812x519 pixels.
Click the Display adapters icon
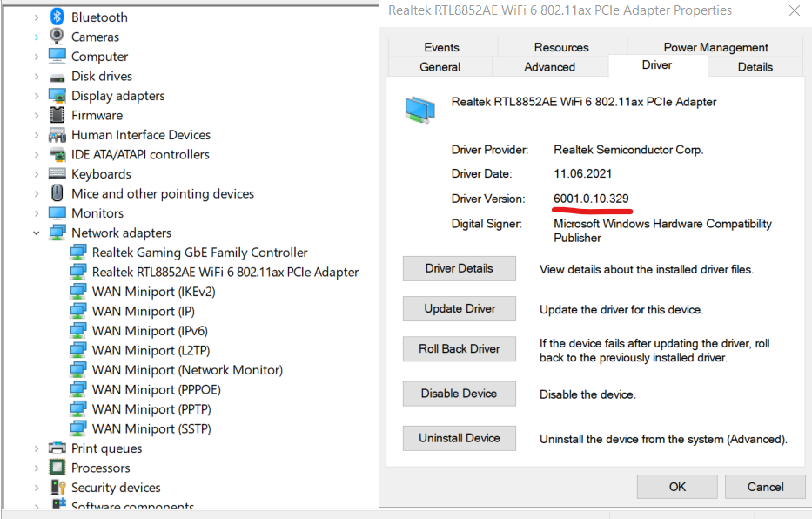[x=57, y=96]
